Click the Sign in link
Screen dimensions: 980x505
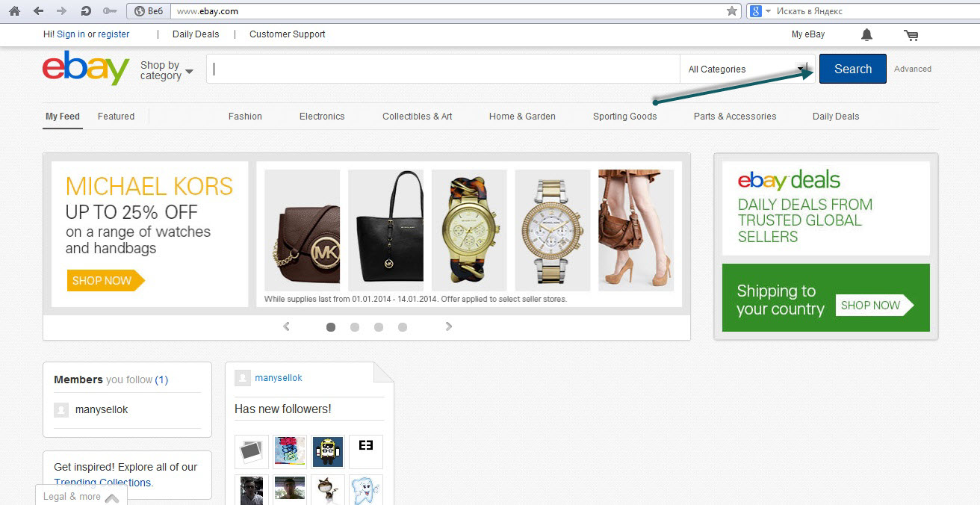pos(71,34)
